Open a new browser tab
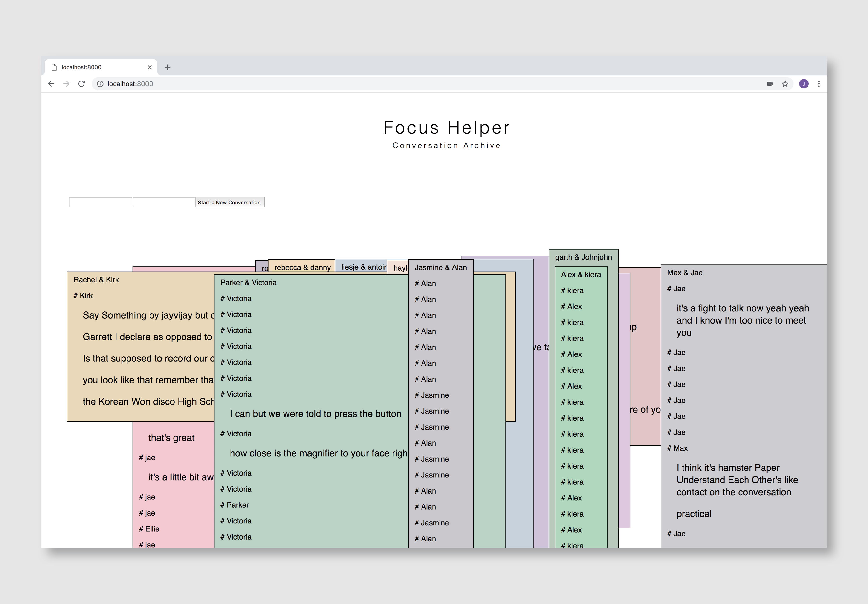Image resolution: width=868 pixels, height=604 pixels. coord(168,67)
